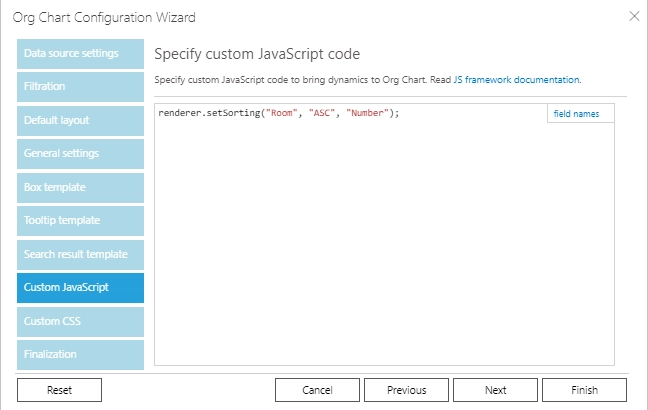The image size is (648, 410).
Task: Select the Default layout step
Action: [x=80, y=121]
